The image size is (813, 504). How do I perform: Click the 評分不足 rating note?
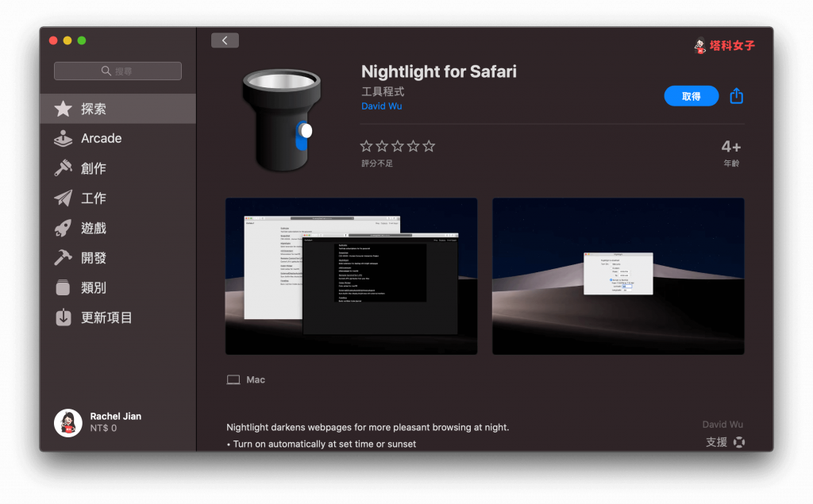(x=377, y=164)
